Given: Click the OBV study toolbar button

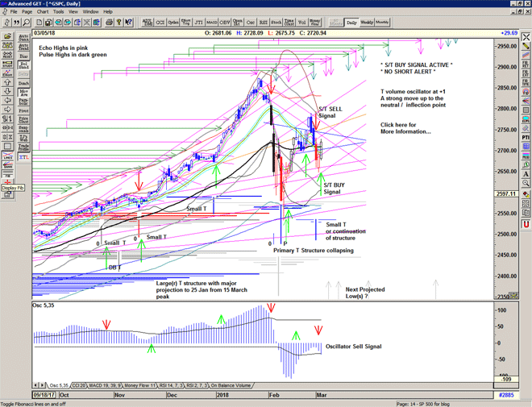Looking at the screenshot, I should point(225,23).
